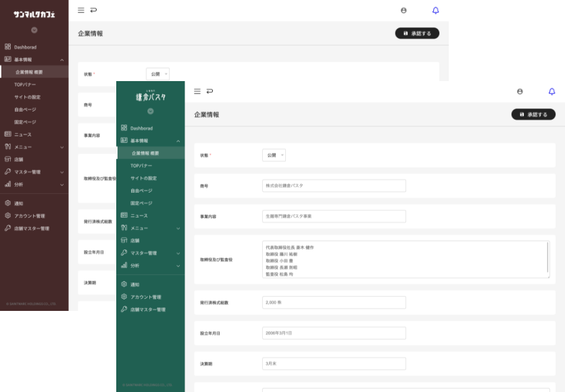The image size is (565, 392).
Task: Click the アカウント管理 gear icon in the green sidebar
Action: click(x=124, y=297)
